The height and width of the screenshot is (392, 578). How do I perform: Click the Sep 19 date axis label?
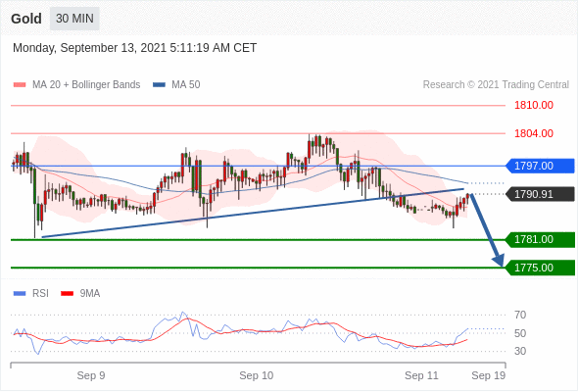coord(489,375)
